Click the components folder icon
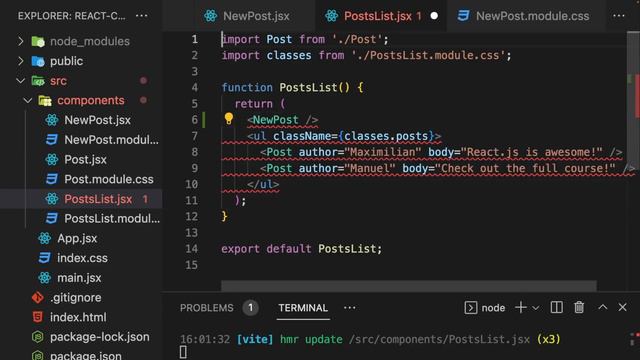Viewport: 640px width, 360px height. [45, 100]
